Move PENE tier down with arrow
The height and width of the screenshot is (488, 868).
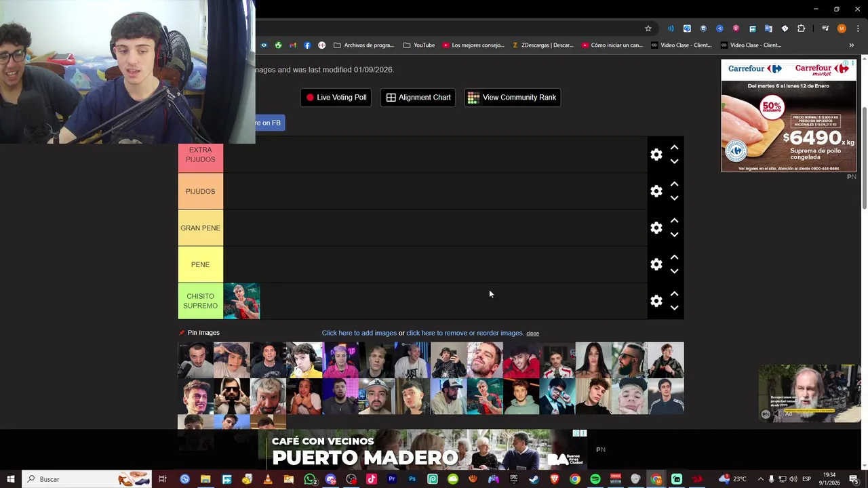click(674, 272)
